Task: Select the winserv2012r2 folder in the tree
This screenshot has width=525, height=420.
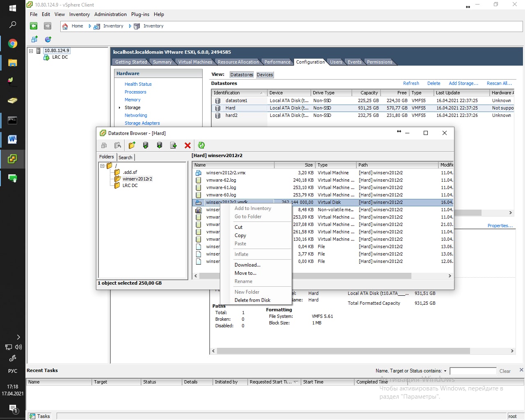Action: pos(137,179)
